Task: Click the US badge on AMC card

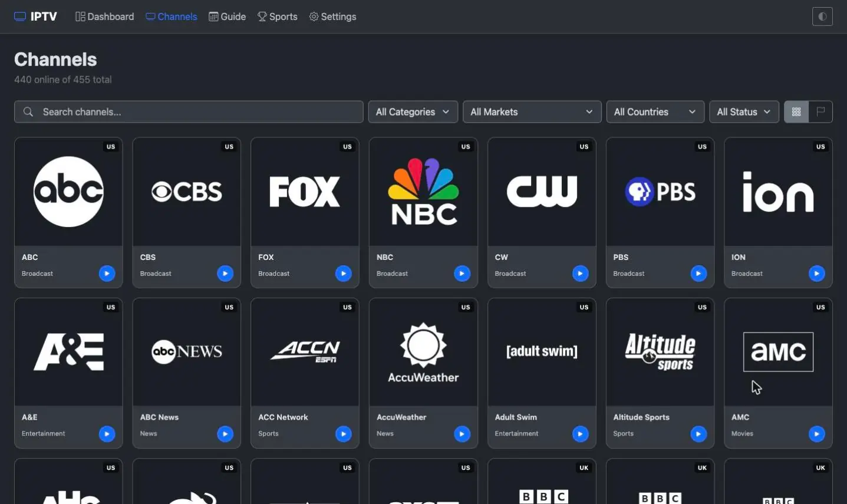Action: point(820,307)
